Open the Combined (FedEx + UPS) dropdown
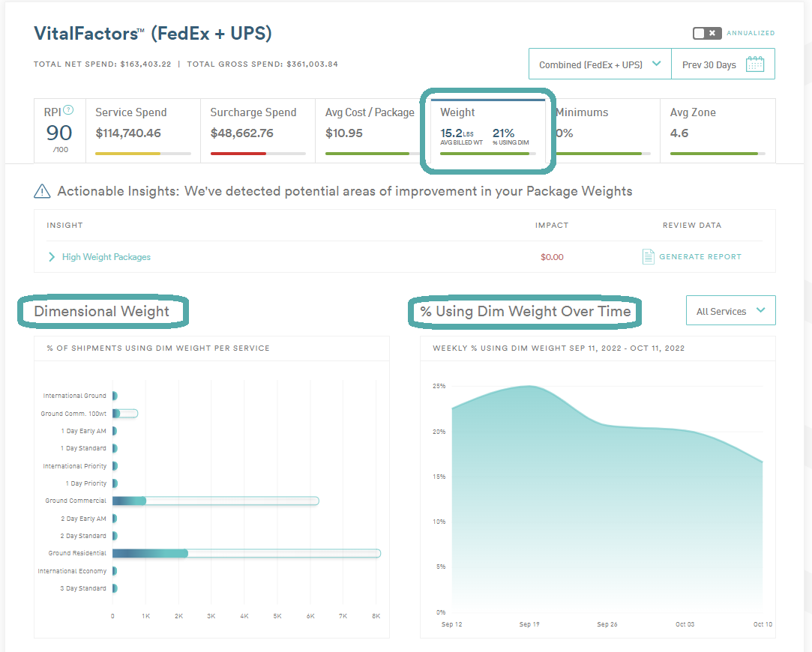Viewport: 812px width, 652px height. pyautogui.click(x=600, y=64)
